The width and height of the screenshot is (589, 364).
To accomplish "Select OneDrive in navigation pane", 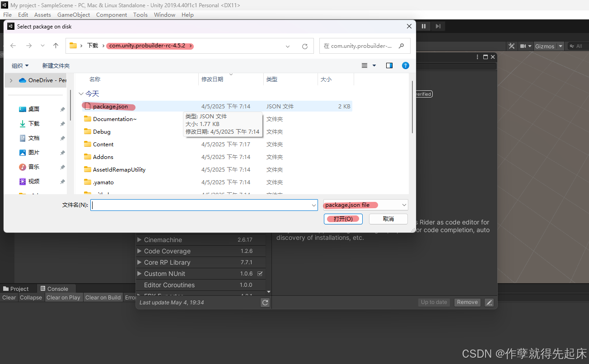I will coord(42,80).
